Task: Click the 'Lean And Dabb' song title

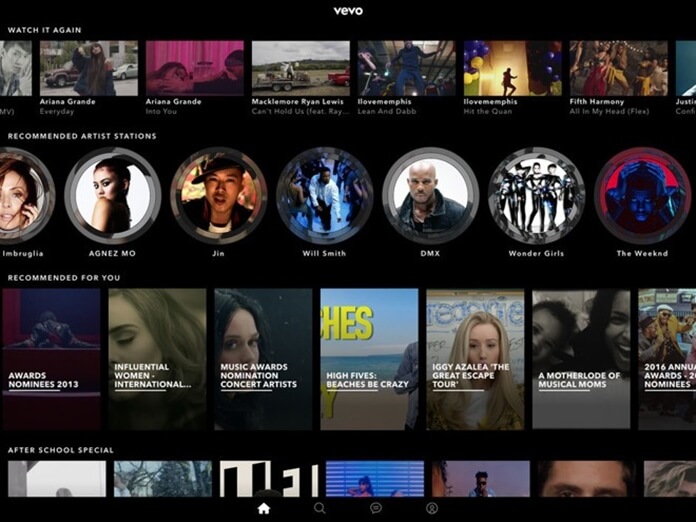Action: click(387, 111)
